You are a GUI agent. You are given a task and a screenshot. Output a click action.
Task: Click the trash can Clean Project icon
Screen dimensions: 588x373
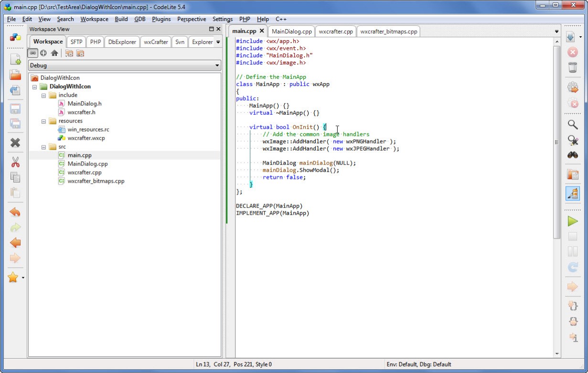[x=572, y=67]
